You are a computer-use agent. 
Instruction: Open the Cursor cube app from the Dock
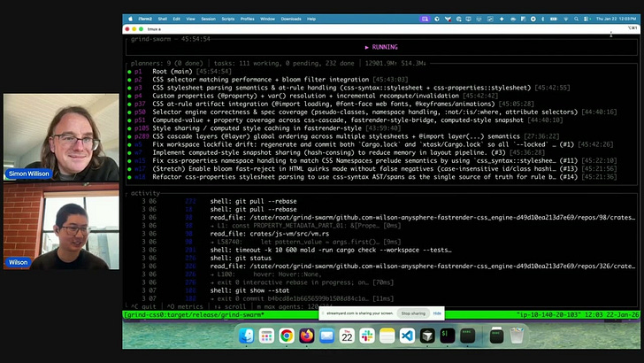pos(427,336)
